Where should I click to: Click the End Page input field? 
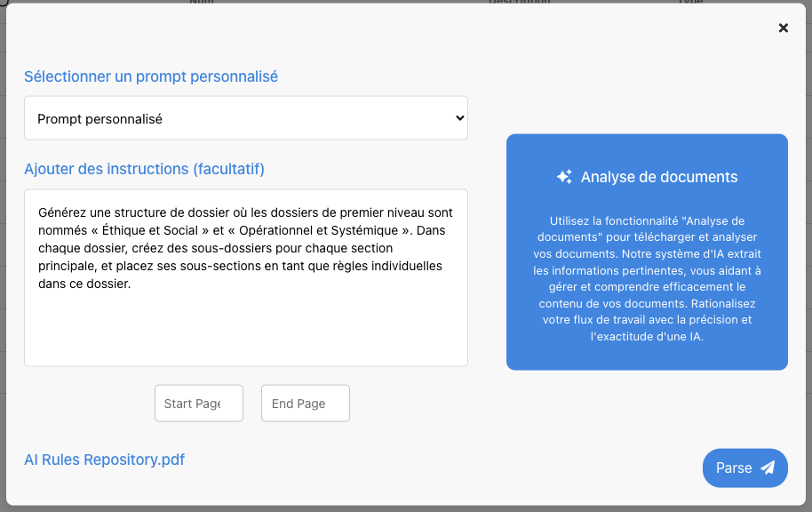(x=305, y=404)
